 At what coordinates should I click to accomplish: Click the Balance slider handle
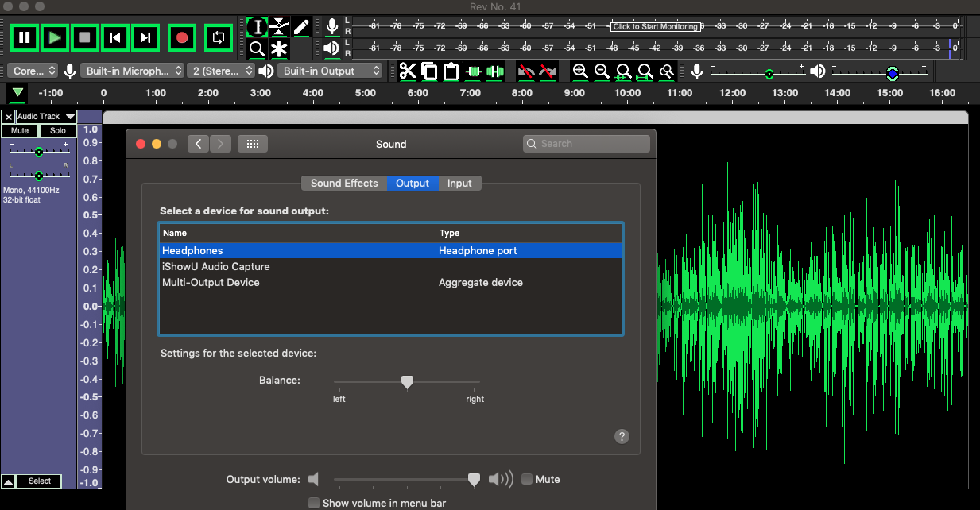(408, 381)
